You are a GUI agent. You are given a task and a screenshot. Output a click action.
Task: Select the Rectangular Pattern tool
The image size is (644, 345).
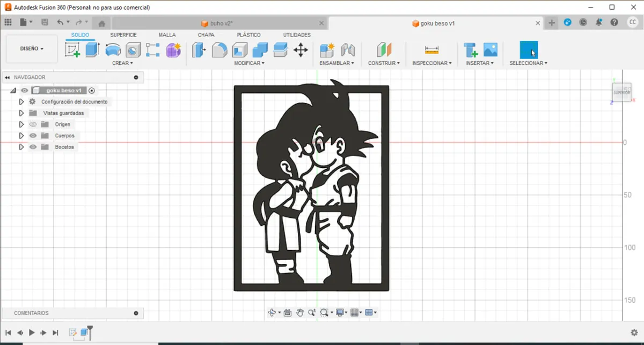(x=153, y=50)
